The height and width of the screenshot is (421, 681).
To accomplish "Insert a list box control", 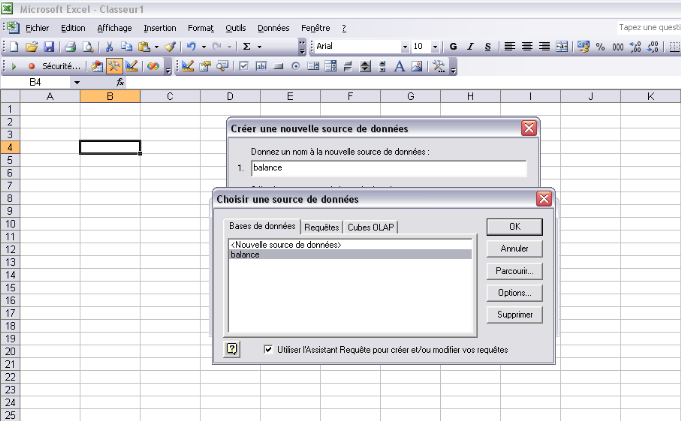I will pos(313,66).
